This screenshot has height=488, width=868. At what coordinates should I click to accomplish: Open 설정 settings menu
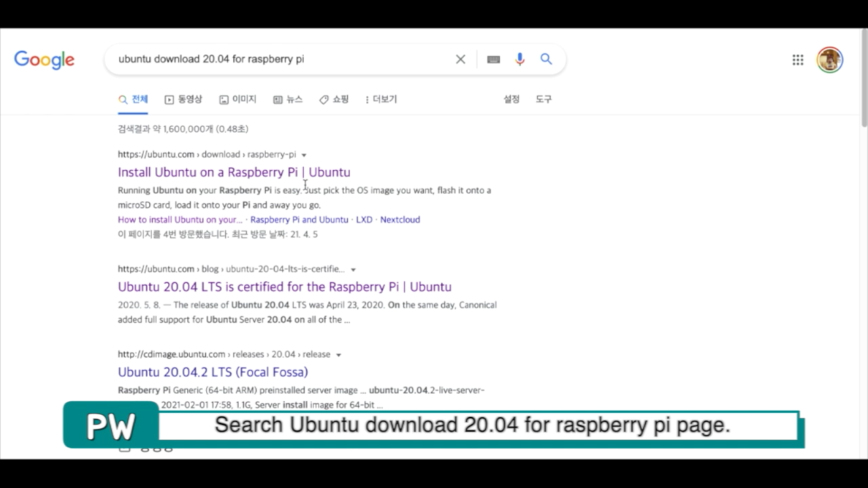pos(511,100)
